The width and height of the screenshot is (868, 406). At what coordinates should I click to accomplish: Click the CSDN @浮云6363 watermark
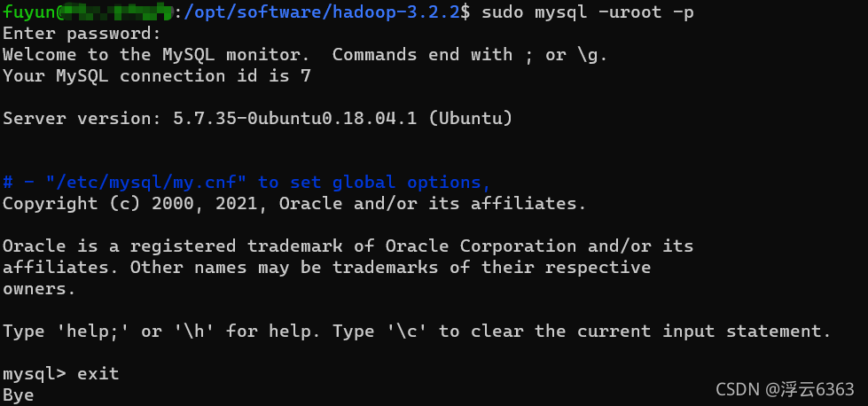[785, 389]
